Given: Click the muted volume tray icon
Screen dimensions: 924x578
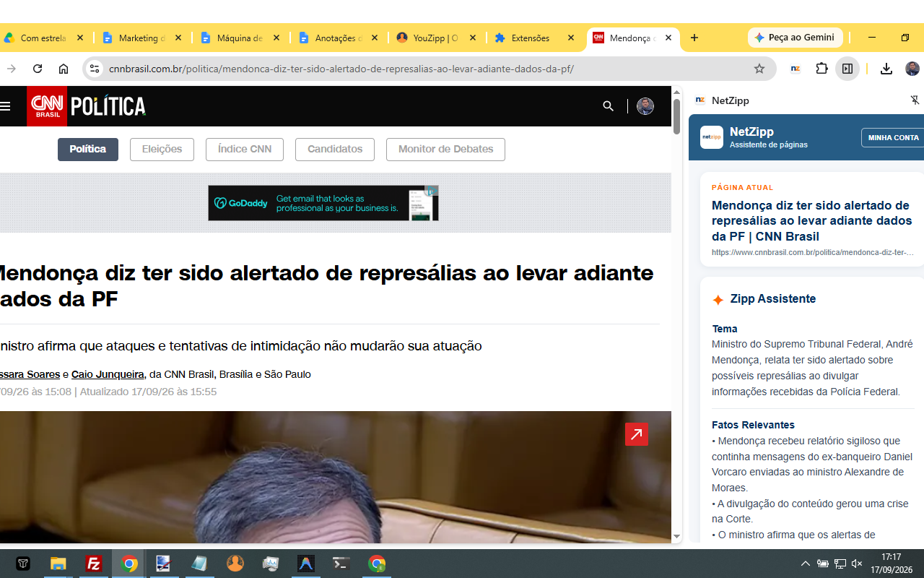Looking at the screenshot, I should 857,564.
